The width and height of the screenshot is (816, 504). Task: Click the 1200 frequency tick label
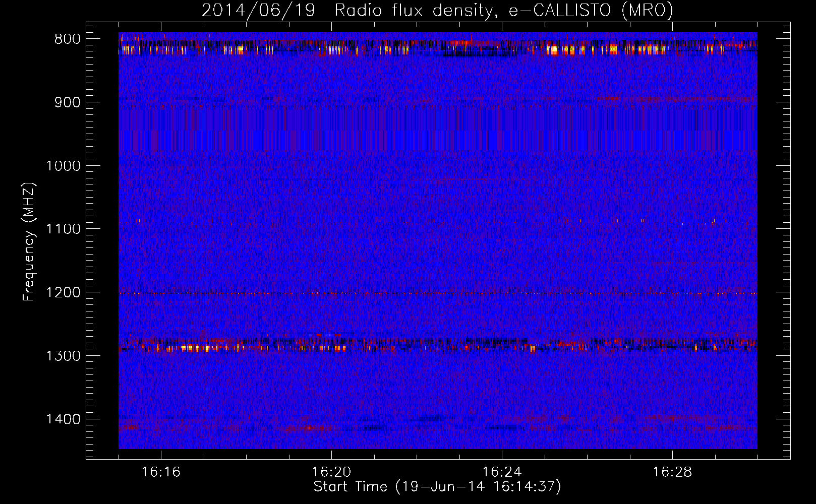click(63, 292)
